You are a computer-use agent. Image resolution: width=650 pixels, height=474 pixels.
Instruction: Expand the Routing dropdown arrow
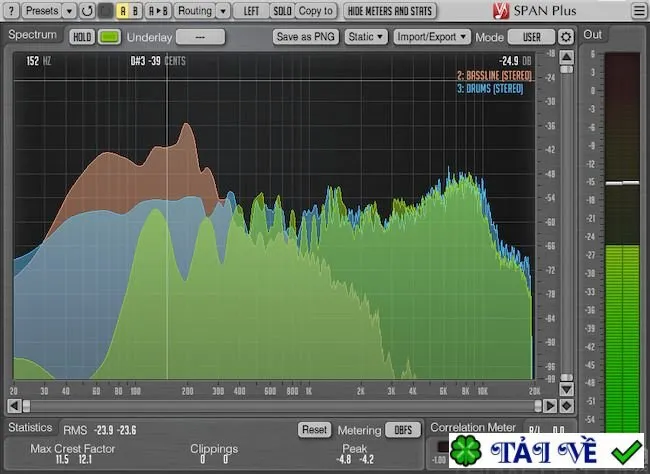pyautogui.click(x=223, y=11)
